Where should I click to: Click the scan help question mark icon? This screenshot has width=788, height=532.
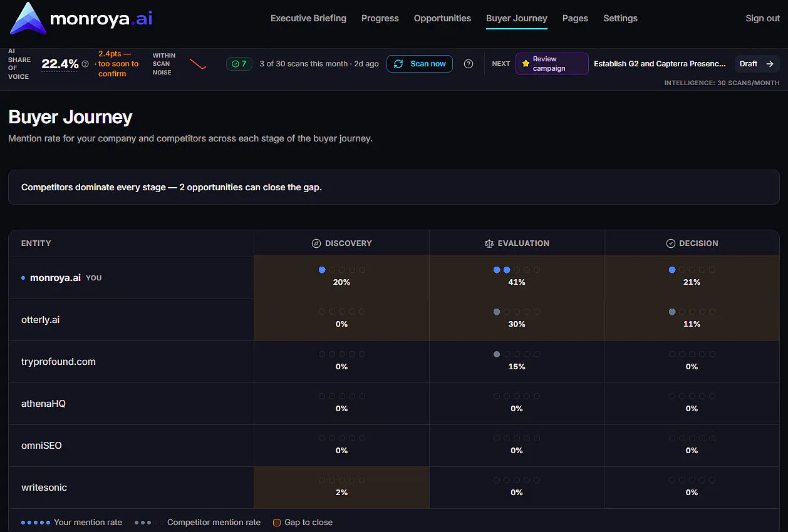click(469, 64)
